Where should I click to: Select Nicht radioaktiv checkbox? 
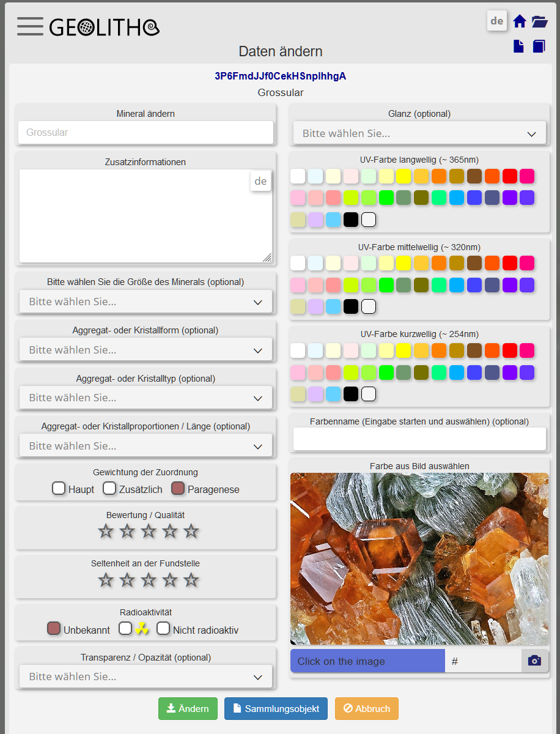163,628
